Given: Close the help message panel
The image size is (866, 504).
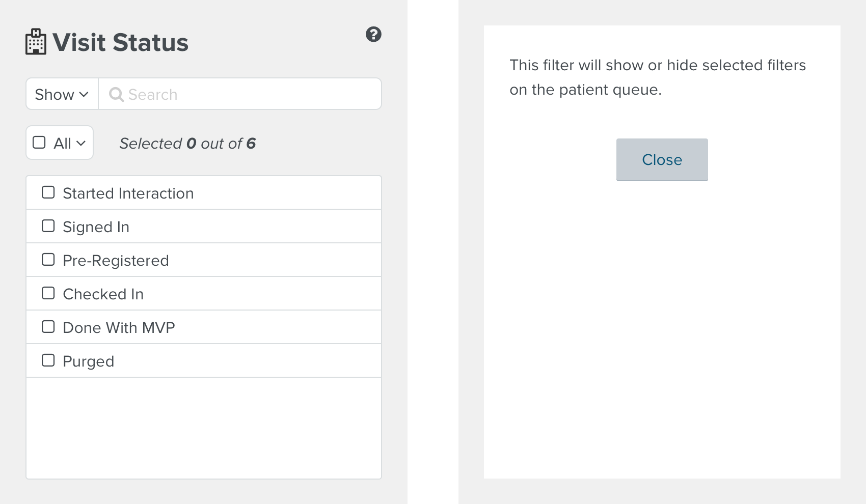Looking at the screenshot, I should [662, 160].
